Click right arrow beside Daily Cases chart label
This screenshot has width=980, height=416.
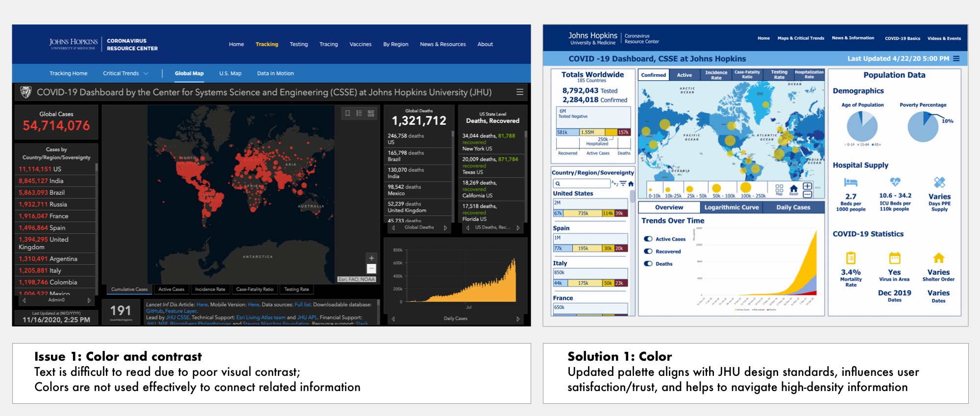tap(518, 319)
